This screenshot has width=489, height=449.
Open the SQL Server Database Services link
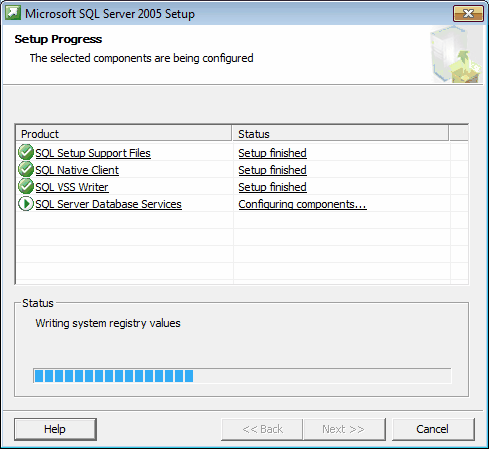[x=109, y=204]
